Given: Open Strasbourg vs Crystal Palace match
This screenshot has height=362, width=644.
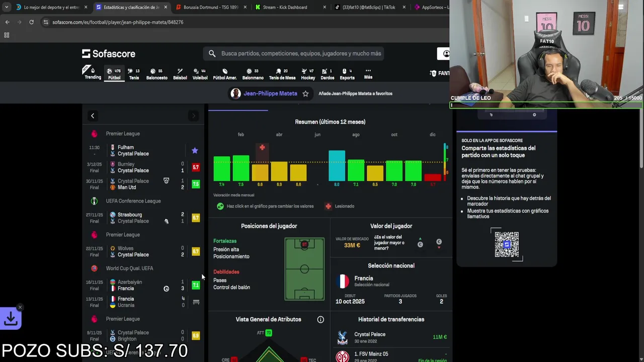Looking at the screenshot, I should pos(143,218).
